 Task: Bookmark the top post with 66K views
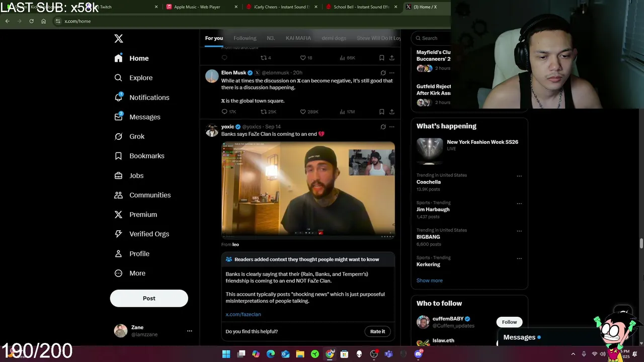382,58
